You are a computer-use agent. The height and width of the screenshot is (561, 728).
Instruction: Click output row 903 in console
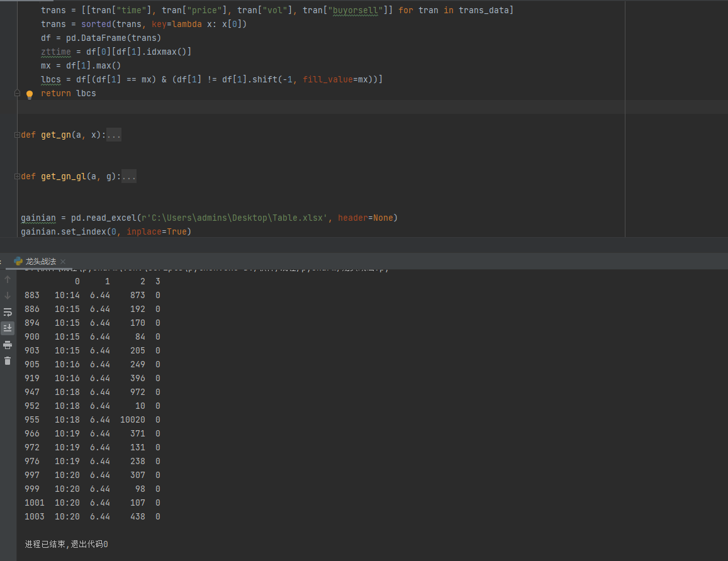click(92, 351)
